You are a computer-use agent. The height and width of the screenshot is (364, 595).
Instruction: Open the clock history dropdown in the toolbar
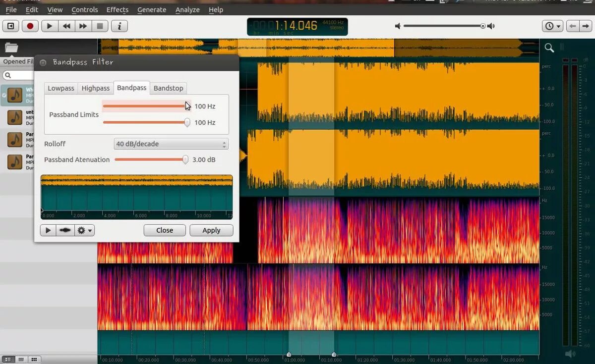(x=552, y=26)
